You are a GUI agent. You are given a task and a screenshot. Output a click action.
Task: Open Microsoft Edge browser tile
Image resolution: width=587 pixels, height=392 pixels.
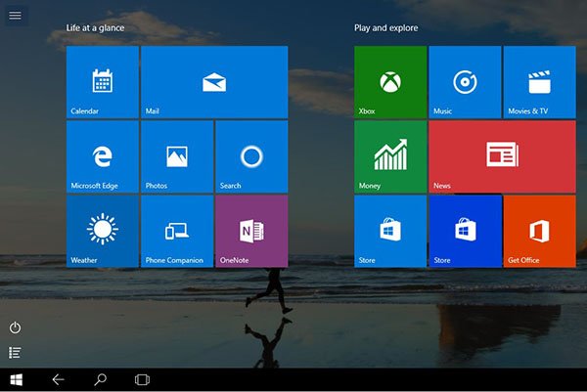coord(102,156)
